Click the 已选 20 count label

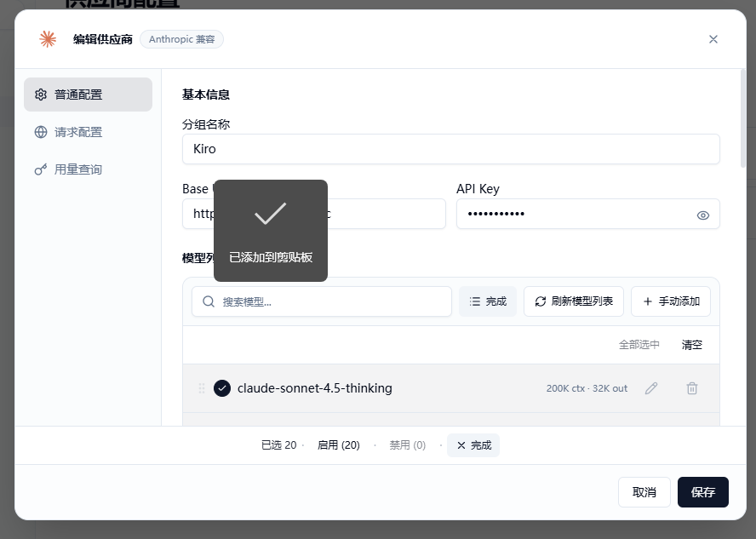(278, 445)
